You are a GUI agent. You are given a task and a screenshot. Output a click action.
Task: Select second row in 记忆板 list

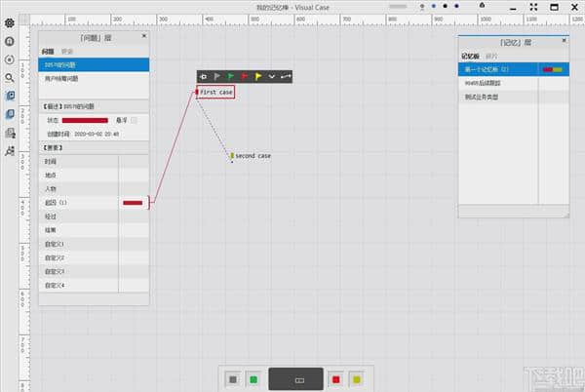[514, 83]
